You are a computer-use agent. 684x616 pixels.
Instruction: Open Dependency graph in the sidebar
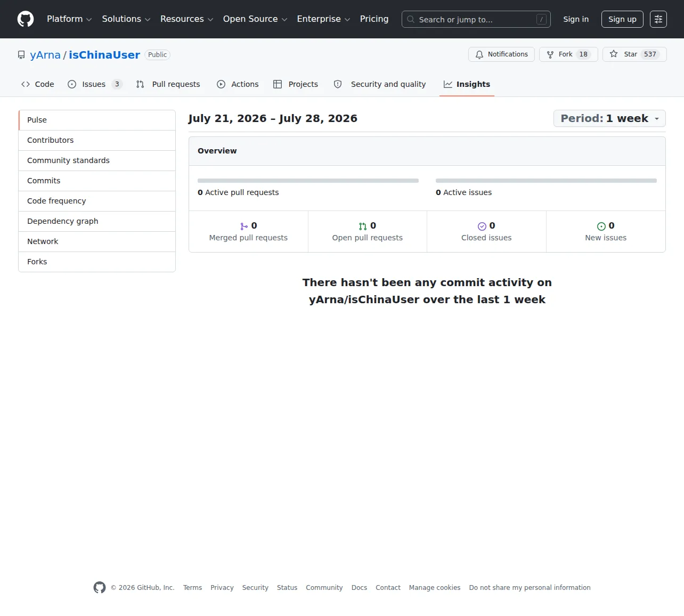97,221
